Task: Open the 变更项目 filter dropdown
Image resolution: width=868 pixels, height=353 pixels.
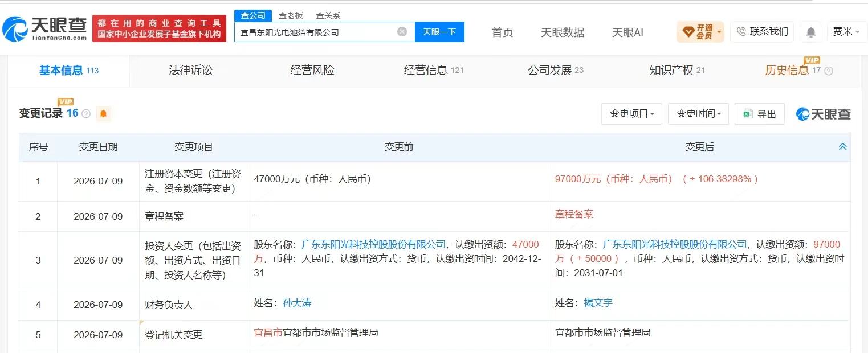Action: click(632, 114)
